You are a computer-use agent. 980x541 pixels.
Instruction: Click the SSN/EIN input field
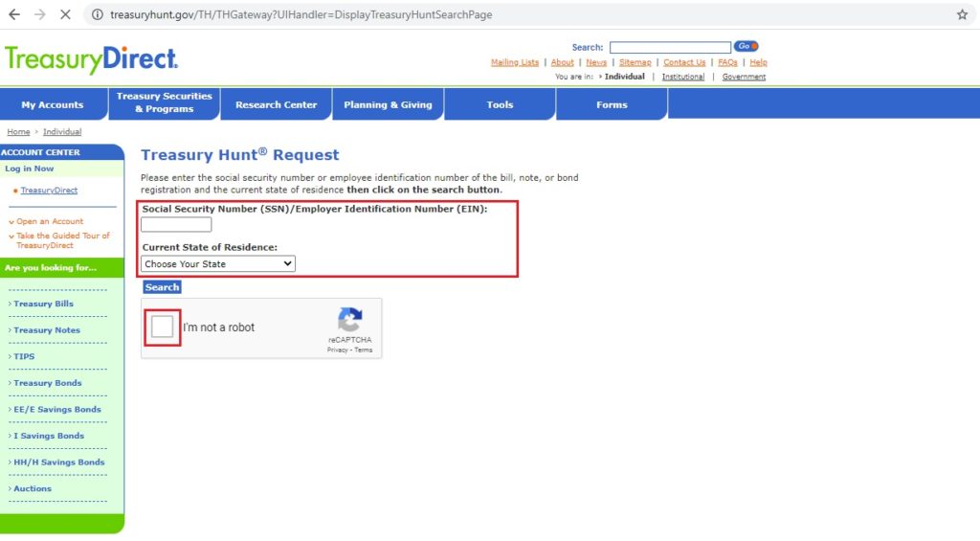coord(176,224)
